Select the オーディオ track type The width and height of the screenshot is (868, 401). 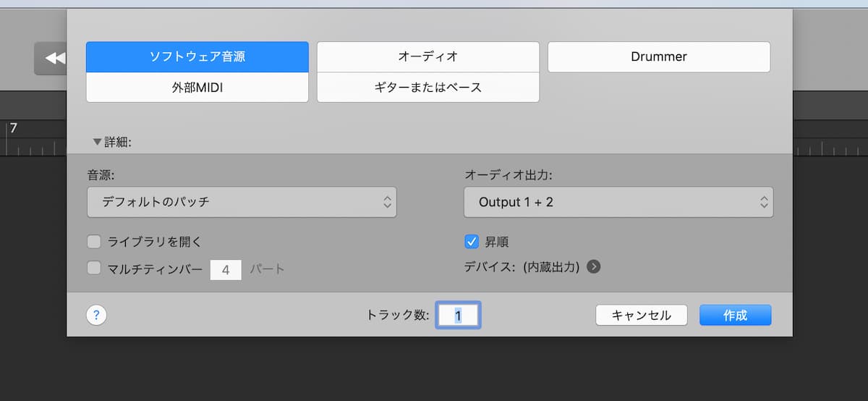427,56
